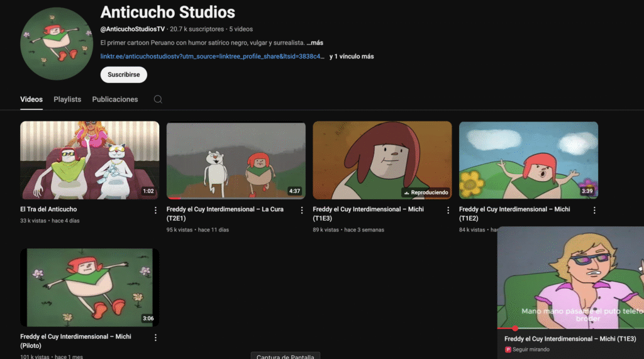Open the Michi (Piloto) video thumbnail

(x=89, y=287)
